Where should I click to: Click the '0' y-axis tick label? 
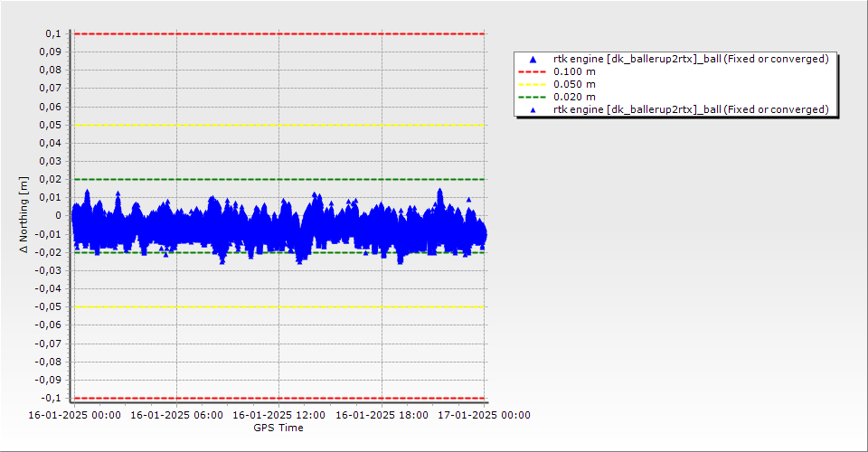click(59, 216)
